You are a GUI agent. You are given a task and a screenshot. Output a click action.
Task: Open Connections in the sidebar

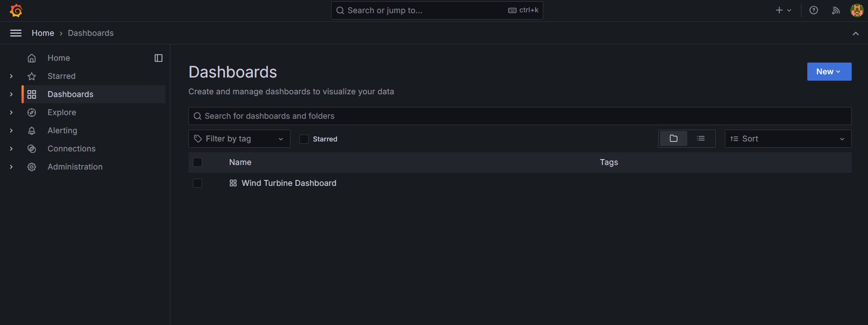[72, 149]
